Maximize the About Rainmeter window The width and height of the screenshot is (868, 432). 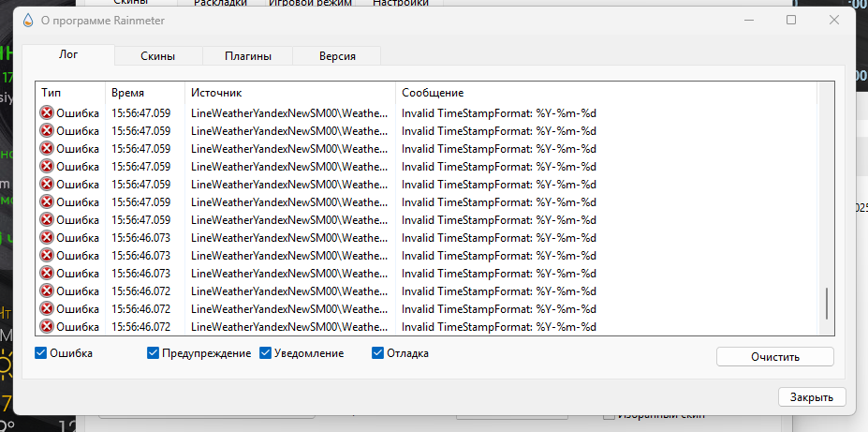coord(791,20)
